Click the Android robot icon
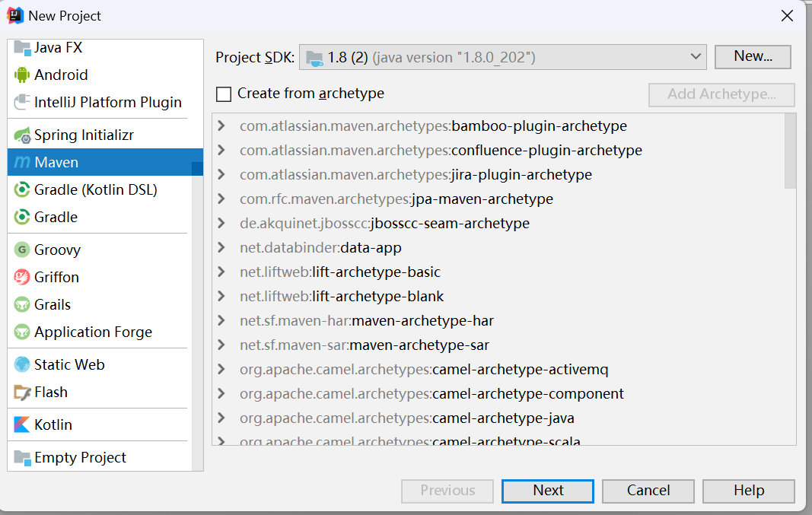 click(22, 75)
